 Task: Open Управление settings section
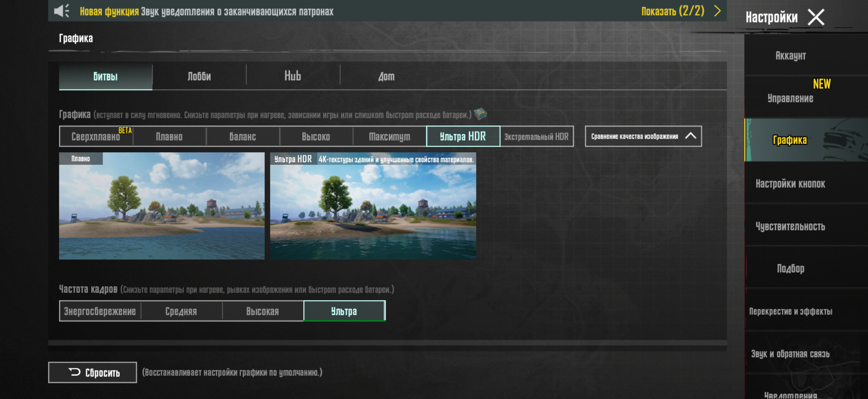pyautogui.click(x=790, y=98)
